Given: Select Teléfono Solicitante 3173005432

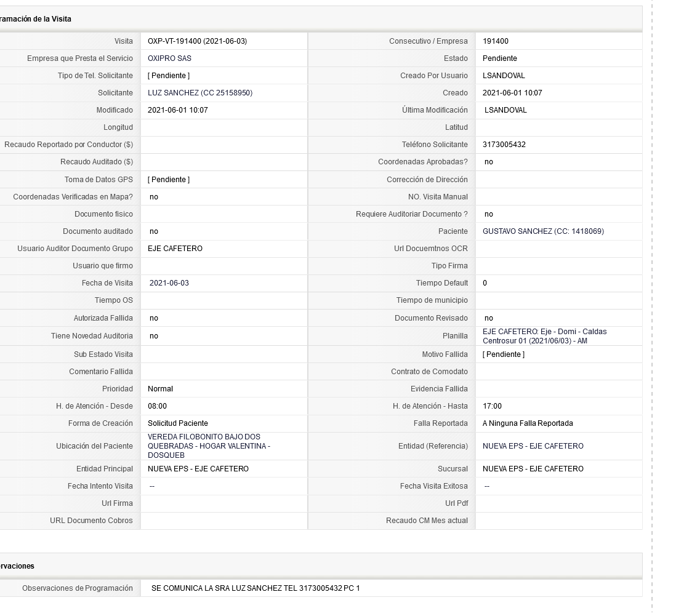Looking at the screenshot, I should point(504,144).
